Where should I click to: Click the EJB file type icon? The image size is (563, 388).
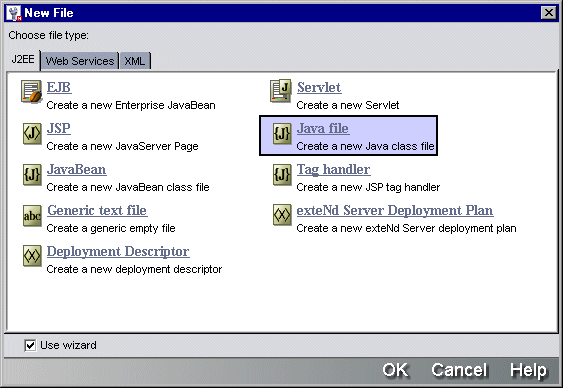click(32, 92)
